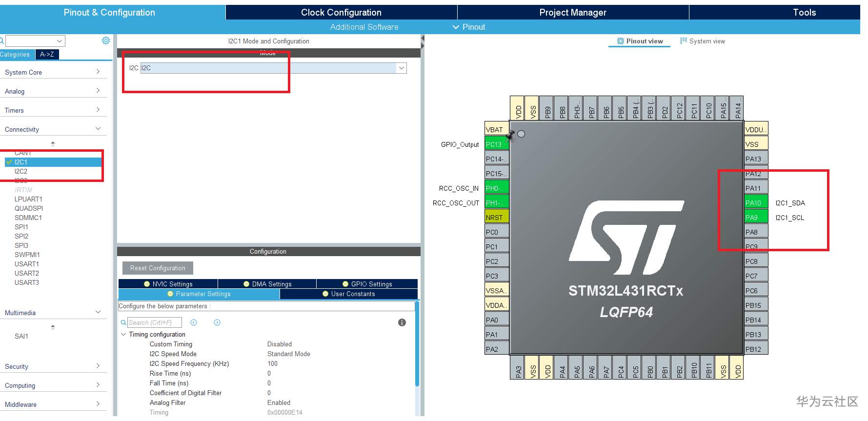868x421 pixels.
Task: Select the PA9 pin on the chip
Action: (x=756, y=218)
